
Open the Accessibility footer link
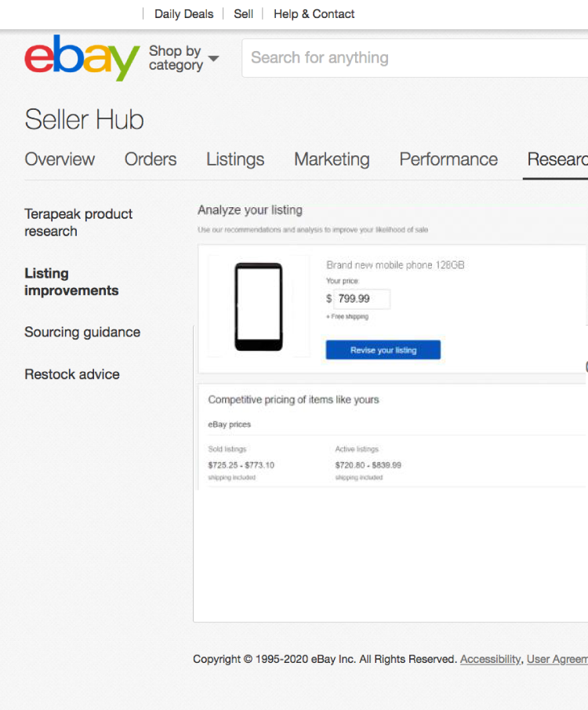pyautogui.click(x=491, y=659)
